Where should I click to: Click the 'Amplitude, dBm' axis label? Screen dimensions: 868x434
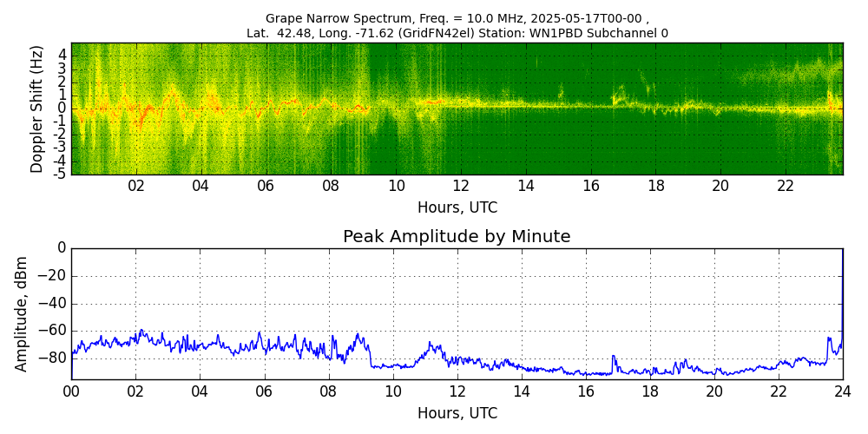click(21, 314)
